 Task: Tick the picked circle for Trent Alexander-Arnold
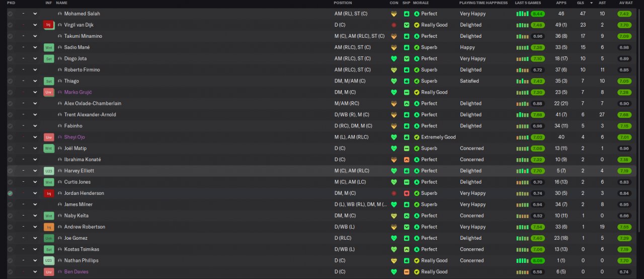[10, 114]
